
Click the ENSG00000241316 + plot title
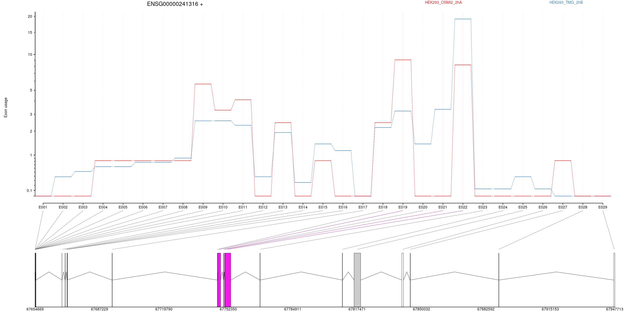[175, 4]
